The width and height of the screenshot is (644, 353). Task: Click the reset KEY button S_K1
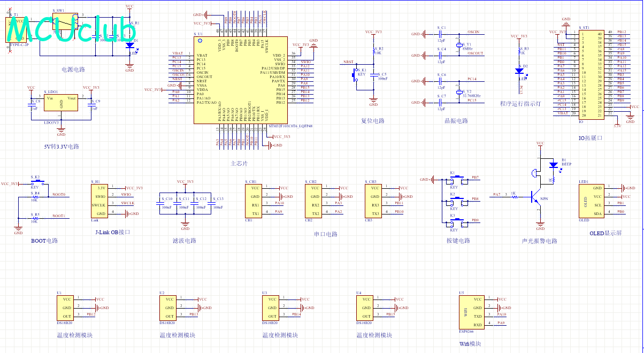click(356, 75)
